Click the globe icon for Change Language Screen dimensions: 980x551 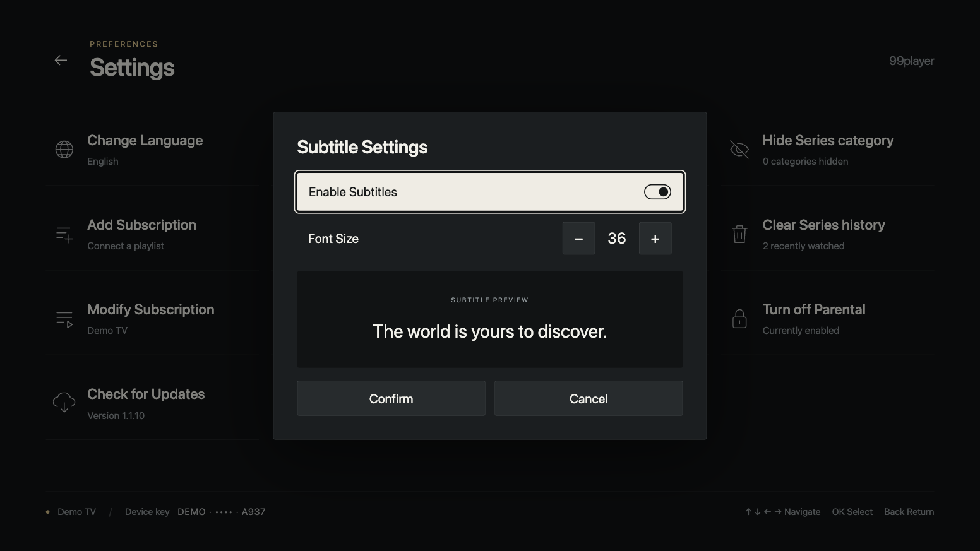64,150
